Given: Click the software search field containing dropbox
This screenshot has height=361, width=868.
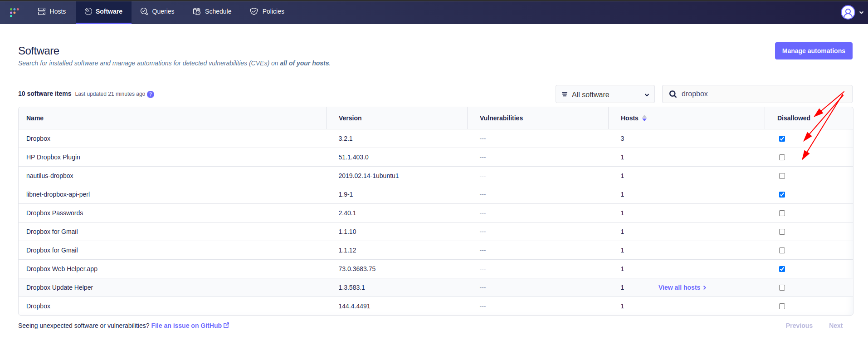Looking at the screenshot, I should coord(757,94).
